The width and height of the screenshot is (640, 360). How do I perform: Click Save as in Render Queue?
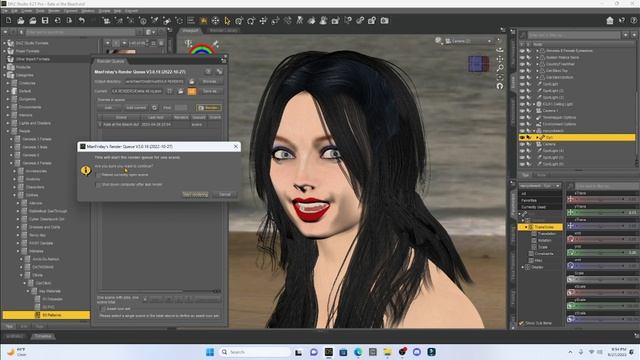coord(210,91)
